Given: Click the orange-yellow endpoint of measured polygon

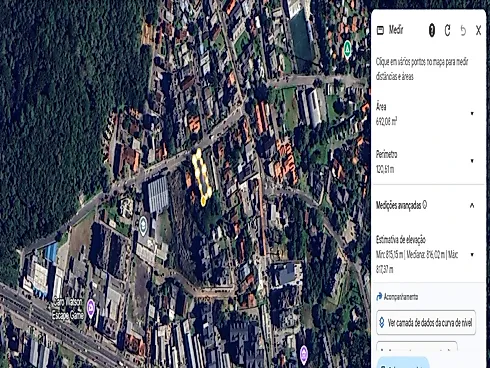Looking at the screenshot, I should pyautogui.click(x=203, y=201).
